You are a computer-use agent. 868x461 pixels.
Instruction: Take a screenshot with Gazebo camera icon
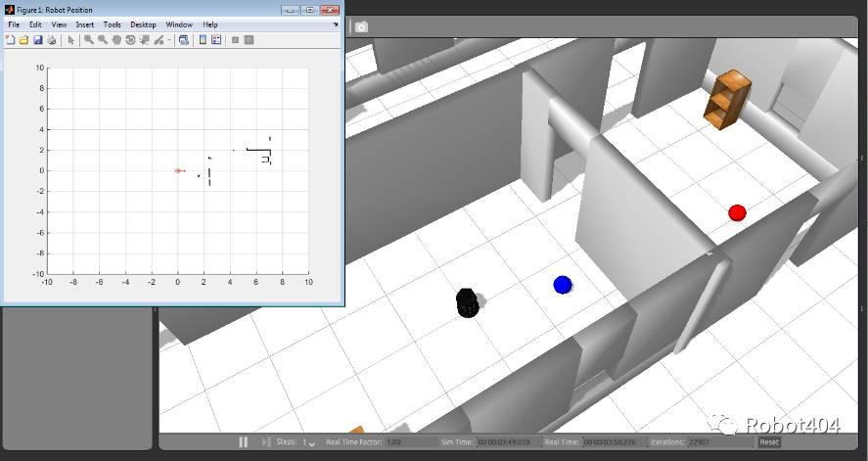click(x=361, y=27)
